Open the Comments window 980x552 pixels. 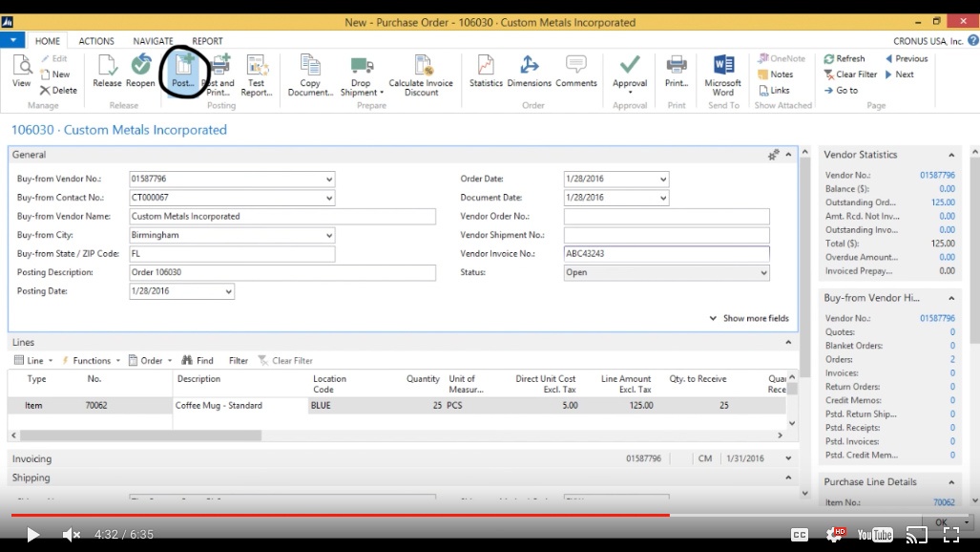[576, 71]
